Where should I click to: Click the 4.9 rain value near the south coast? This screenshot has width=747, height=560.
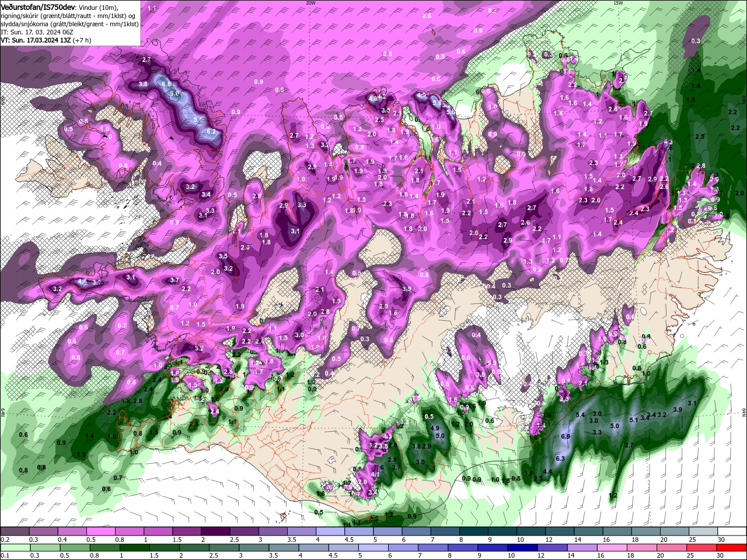pyautogui.click(x=435, y=428)
